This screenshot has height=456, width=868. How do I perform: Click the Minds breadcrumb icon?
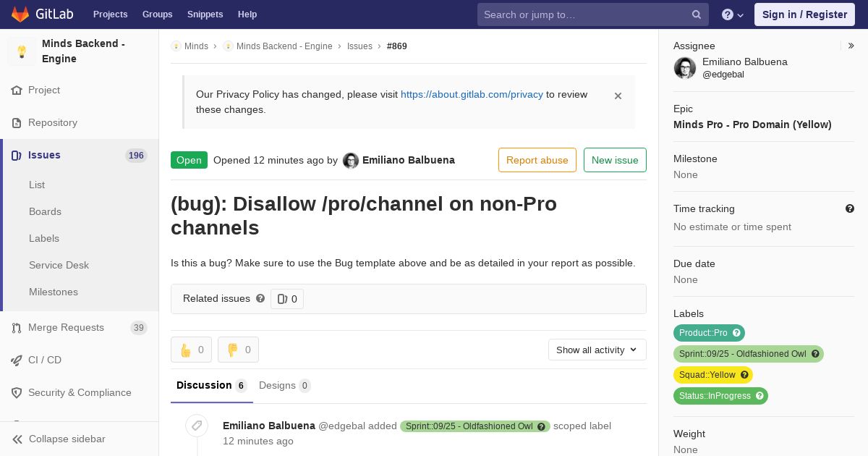click(176, 46)
